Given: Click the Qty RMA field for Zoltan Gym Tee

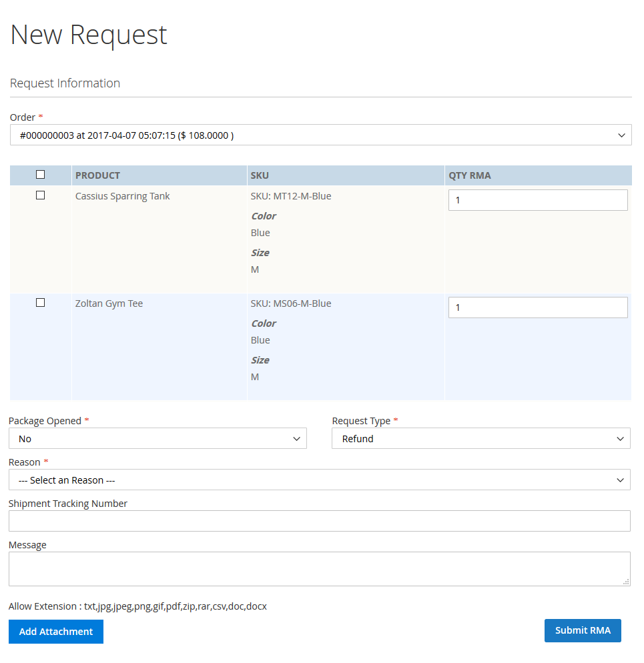Looking at the screenshot, I should [538, 307].
